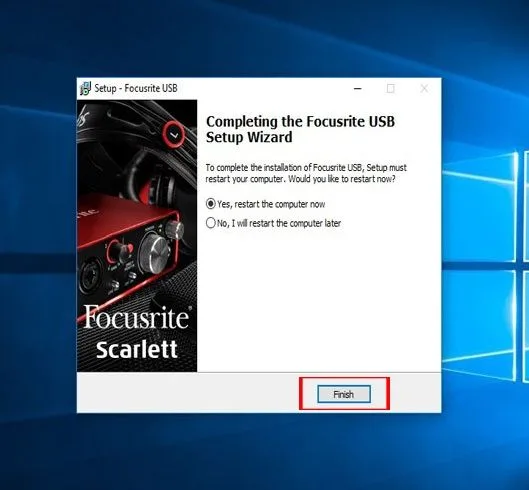Click the restart prompt paragraph text
The height and width of the screenshot is (490, 529).
tap(306, 173)
